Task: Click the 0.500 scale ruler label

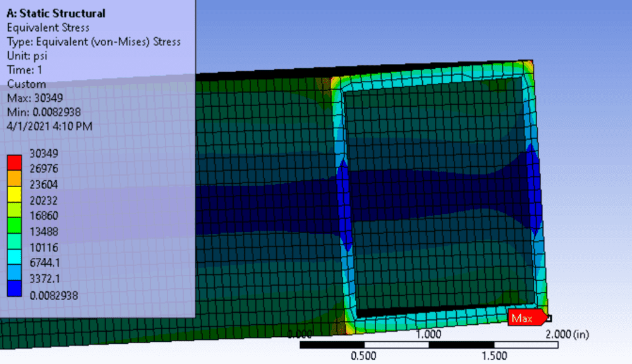Action: pos(364,356)
